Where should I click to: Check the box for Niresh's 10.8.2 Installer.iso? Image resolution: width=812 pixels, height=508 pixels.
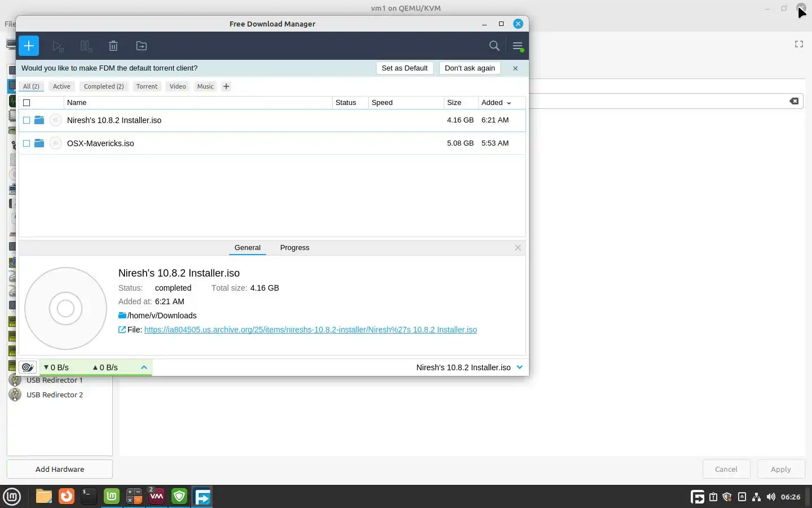27,120
